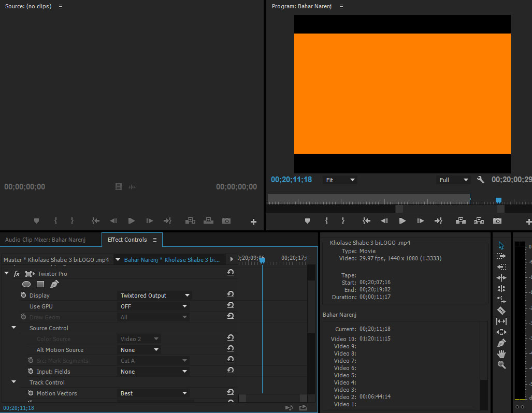
Task: Open Program Monitor panel menu
Action: [x=341, y=6]
